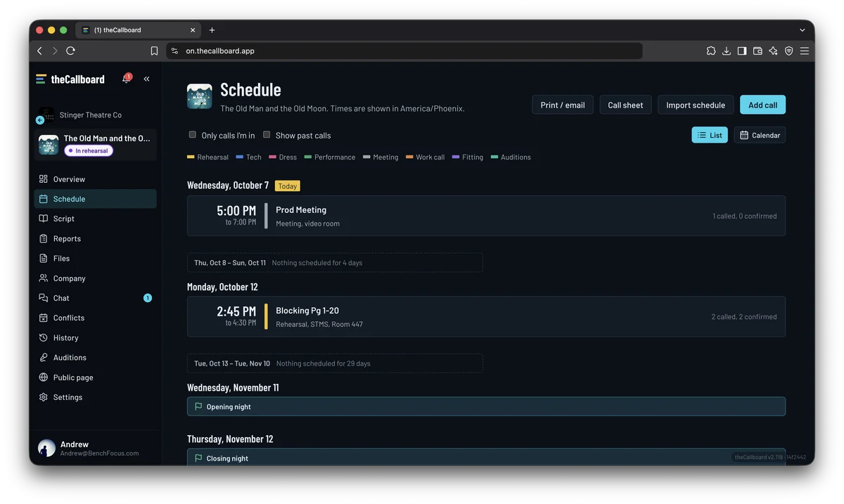Open the Conflicts sidebar item

(95, 318)
